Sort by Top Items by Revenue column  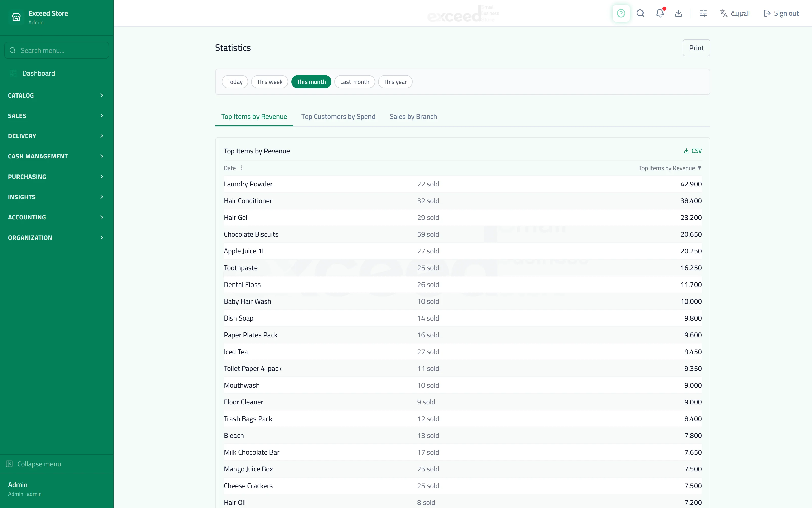pyautogui.click(x=670, y=168)
